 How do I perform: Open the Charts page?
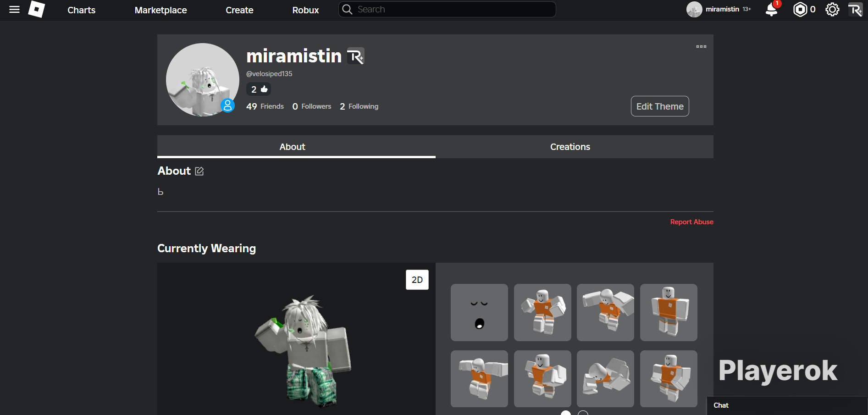82,10
